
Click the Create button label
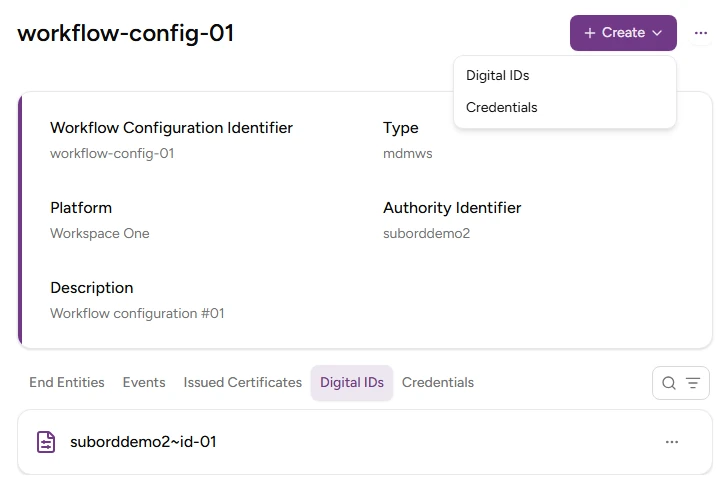623,33
